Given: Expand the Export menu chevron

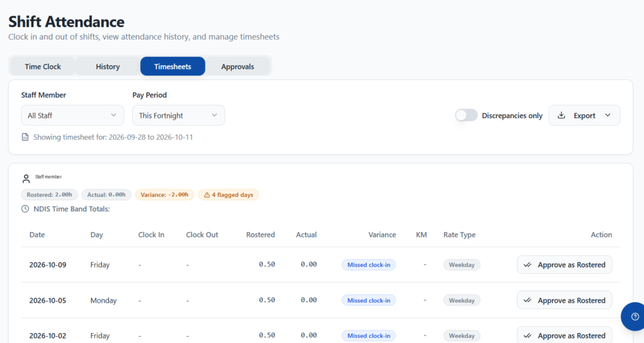Looking at the screenshot, I should point(608,115).
